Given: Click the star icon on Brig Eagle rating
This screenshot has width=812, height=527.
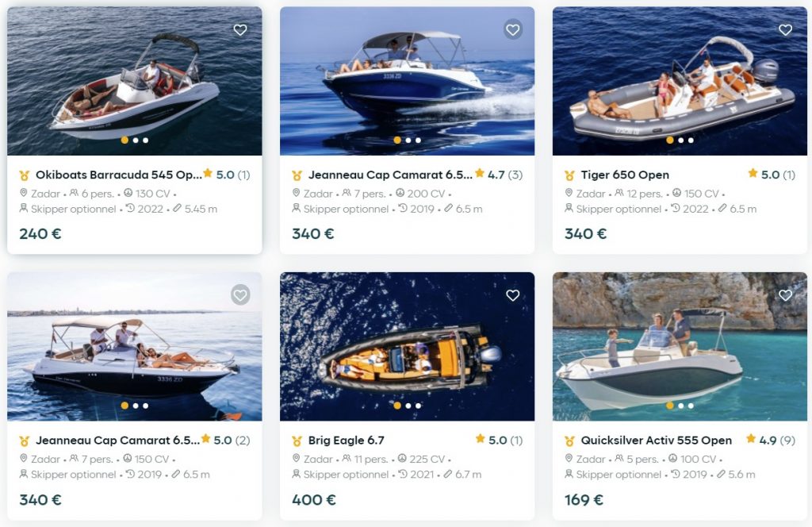Looking at the screenshot, I should point(480,440).
